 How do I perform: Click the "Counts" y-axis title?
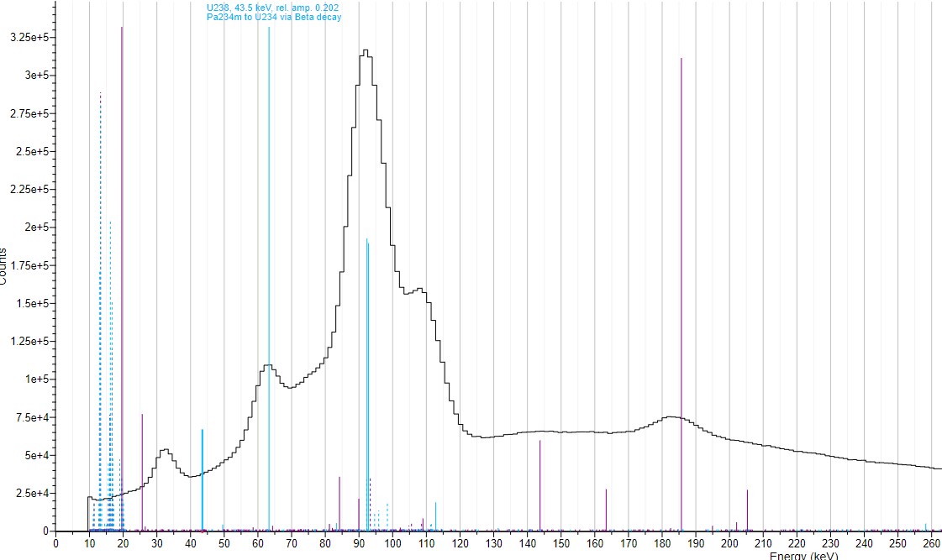[x=4, y=265]
